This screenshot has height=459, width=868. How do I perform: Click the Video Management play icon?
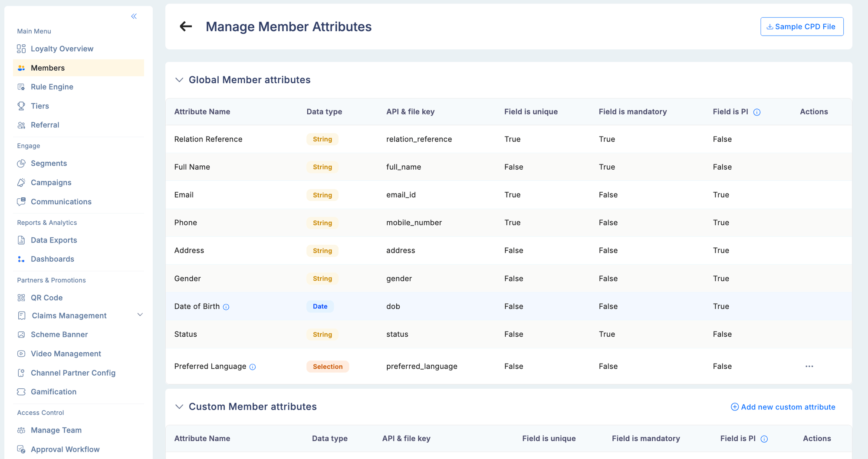click(21, 354)
